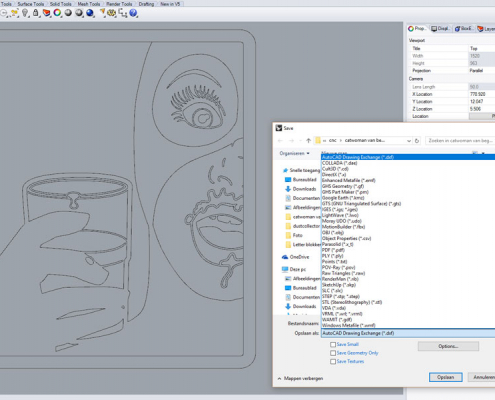
Task: Open Snelle toegang in navigation pane
Action: point(301,170)
